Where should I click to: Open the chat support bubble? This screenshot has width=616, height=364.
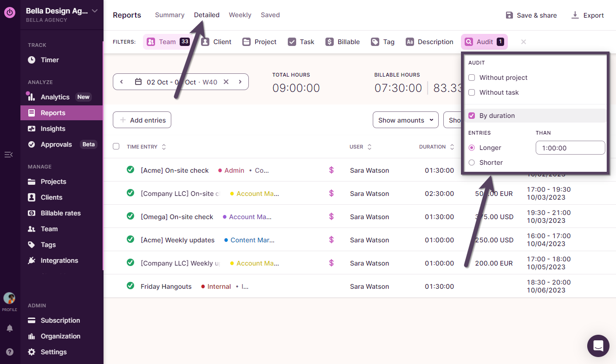pos(598,346)
